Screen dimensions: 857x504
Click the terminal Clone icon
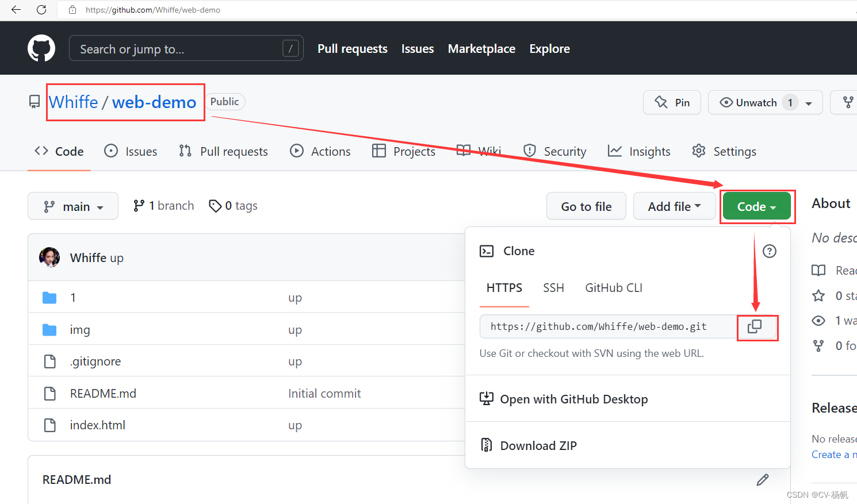point(487,251)
